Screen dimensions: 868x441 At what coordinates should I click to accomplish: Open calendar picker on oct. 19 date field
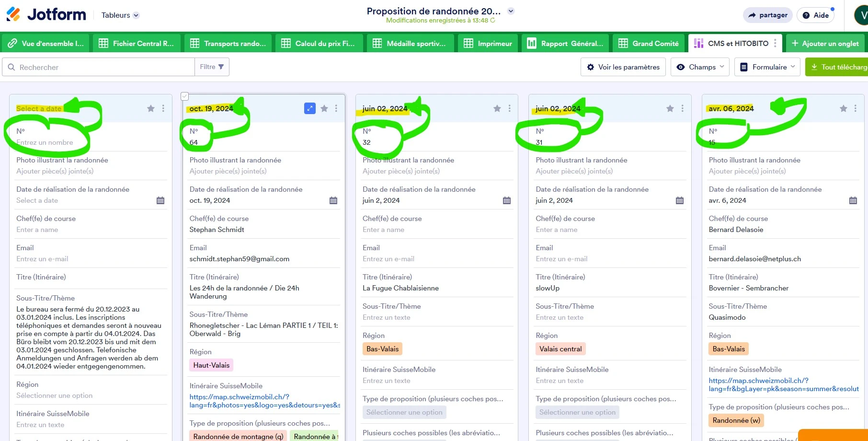pos(333,200)
